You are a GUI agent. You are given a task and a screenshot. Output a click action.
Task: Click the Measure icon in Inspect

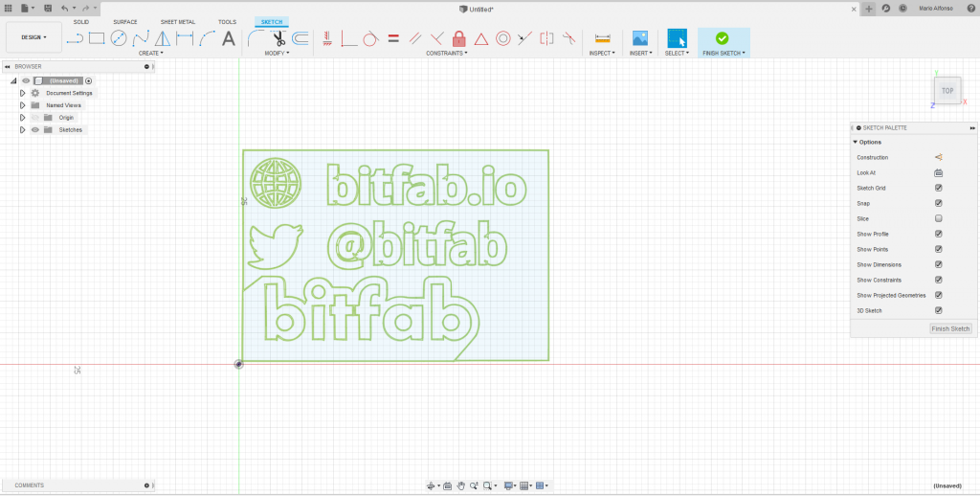tap(603, 38)
